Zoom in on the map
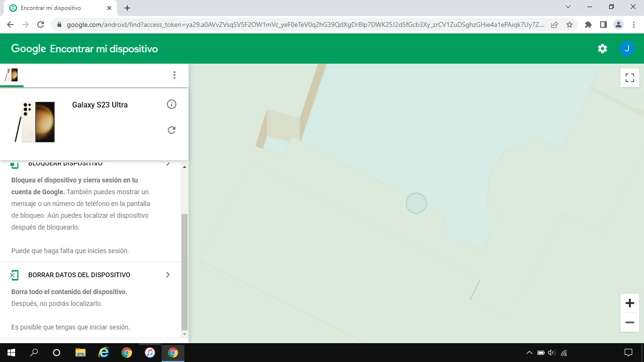644x362 pixels. (x=629, y=303)
